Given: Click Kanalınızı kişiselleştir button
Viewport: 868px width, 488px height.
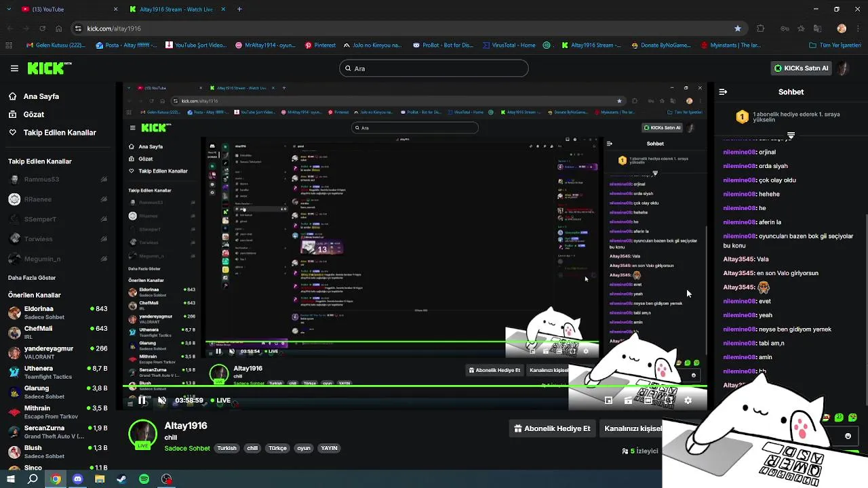Looking at the screenshot, I should 633,428.
